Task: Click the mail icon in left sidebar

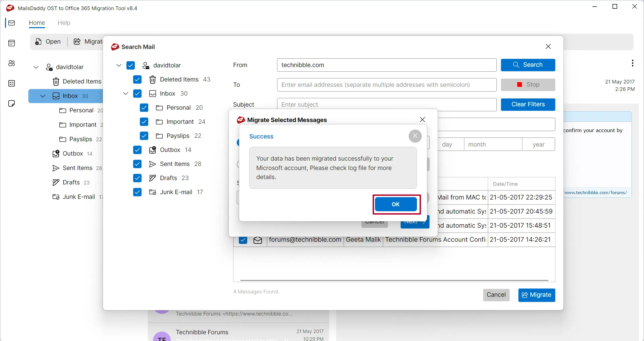Action: point(12,23)
